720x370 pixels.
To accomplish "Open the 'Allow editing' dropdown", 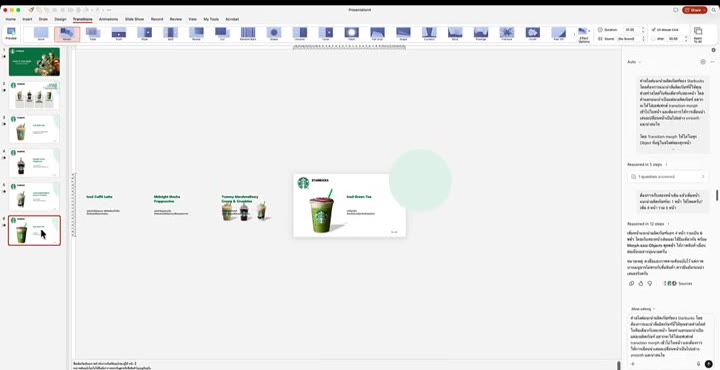I will point(643,309).
